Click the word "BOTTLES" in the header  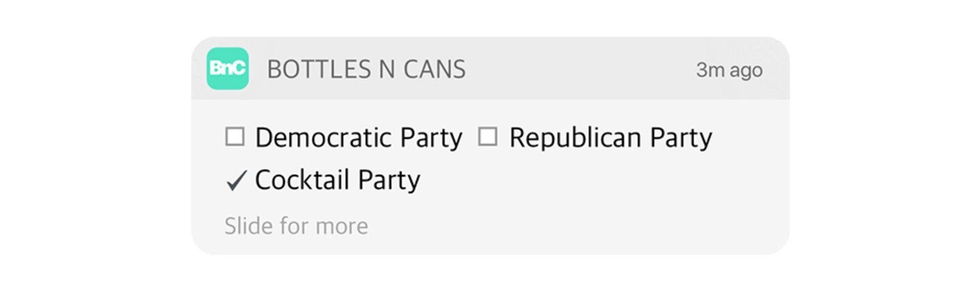pyautogui.click(x=319, y=69)
